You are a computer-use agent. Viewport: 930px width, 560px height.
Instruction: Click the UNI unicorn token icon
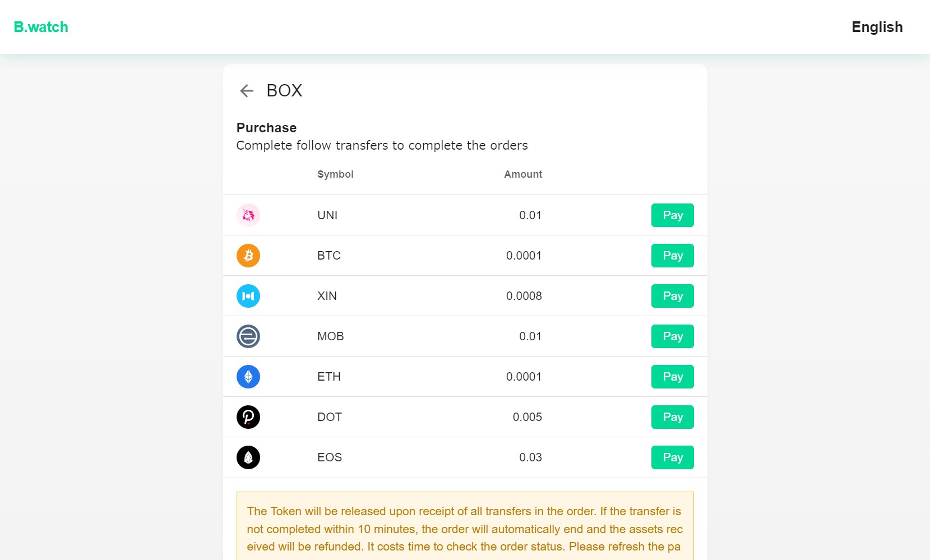248,215
